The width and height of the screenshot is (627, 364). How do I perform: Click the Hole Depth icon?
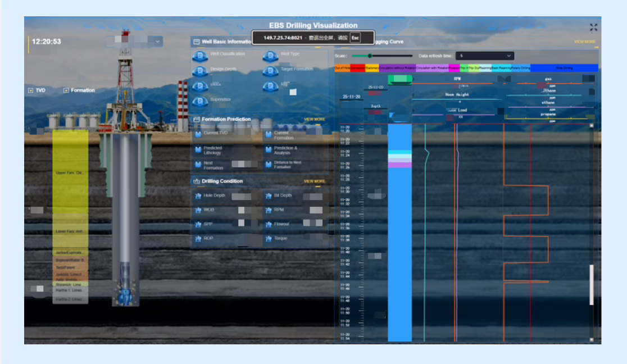tap(198, 196)
